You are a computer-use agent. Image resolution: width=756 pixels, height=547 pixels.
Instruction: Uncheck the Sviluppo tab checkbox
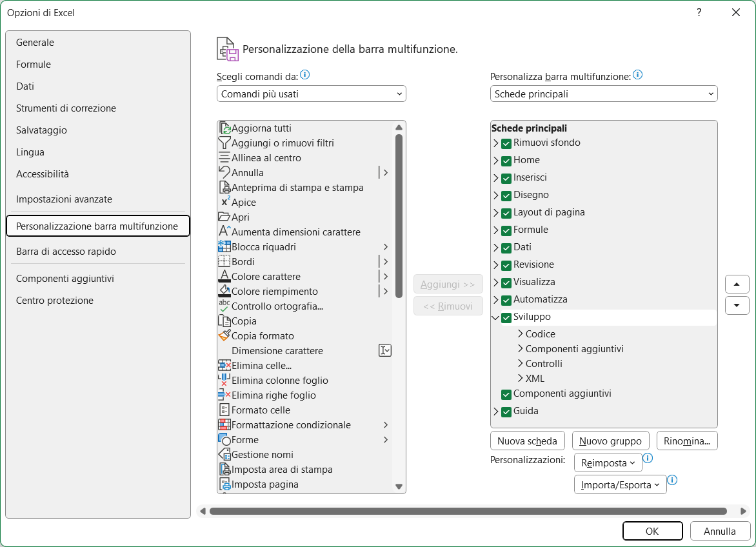506,317
